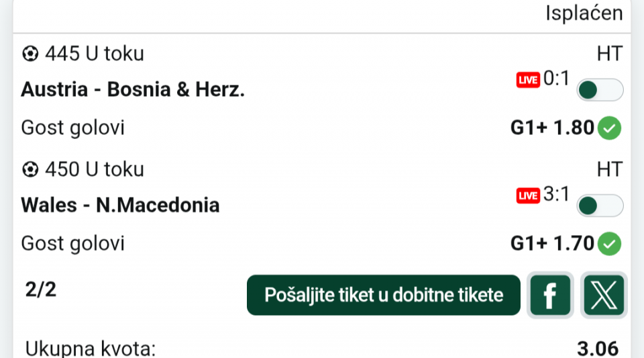This screenshot has width=644, height=358.
Task: Click the Facebook share icon
Action: [x=550, y=295]
